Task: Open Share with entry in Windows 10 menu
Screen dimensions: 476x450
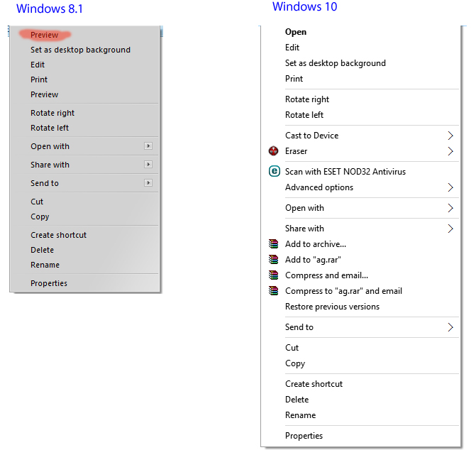Action: click(304, 229)
